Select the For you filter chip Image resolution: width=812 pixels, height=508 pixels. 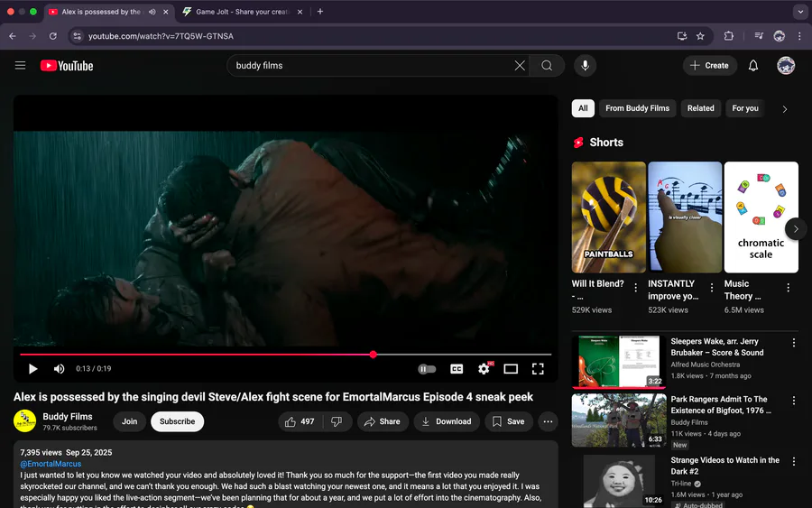(745, 108)
